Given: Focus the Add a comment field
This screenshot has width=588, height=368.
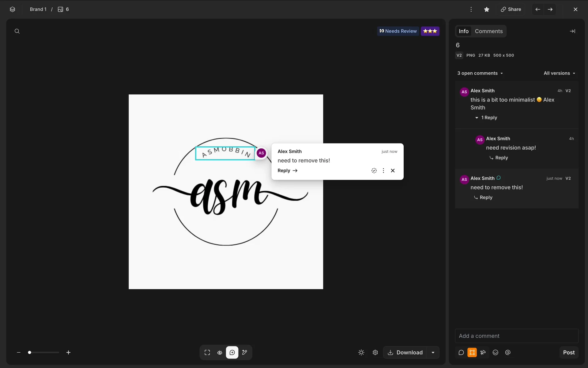Looking at the screenshot, I should pos(516,336).
